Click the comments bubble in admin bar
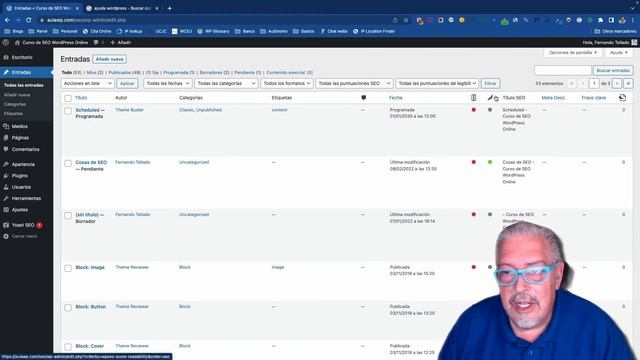Image resolution: width=640 pixels, height=360 pixels. 96,42
